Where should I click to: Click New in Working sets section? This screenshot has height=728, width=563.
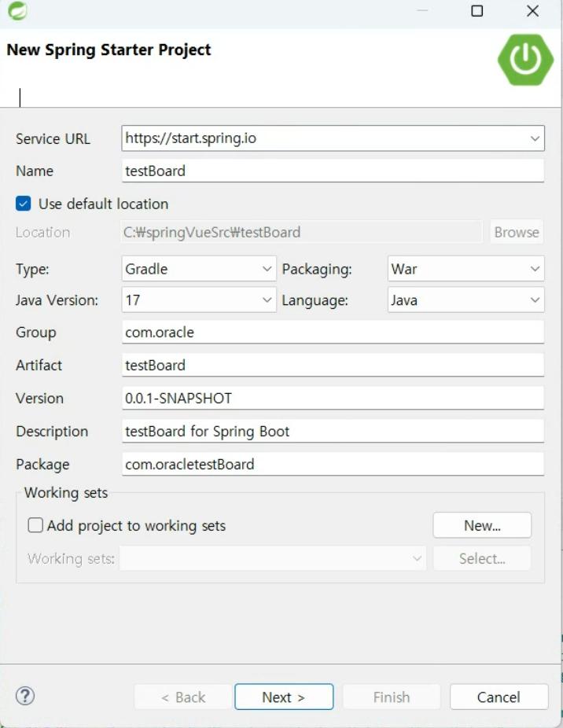pyautogui.click(x=481, y=525)
